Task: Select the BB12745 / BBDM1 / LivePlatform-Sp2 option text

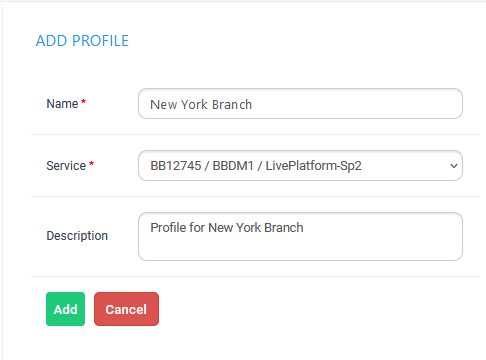Action: pos(256,166)
